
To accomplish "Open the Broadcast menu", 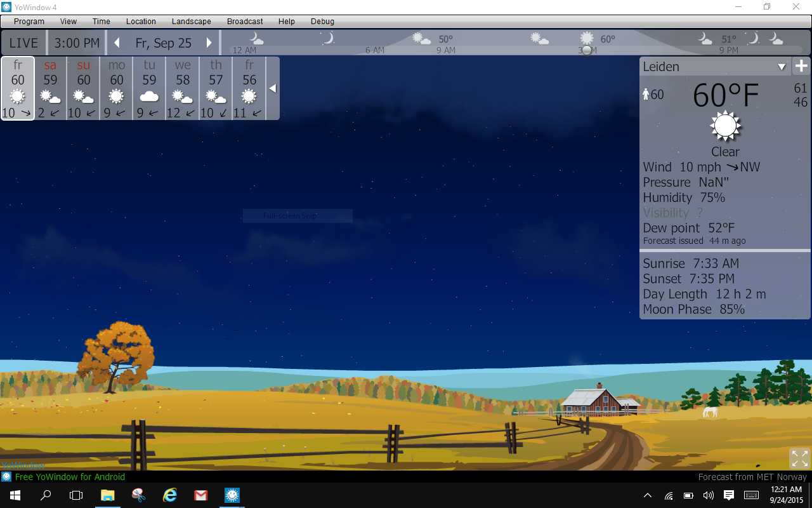I will pos(245,22).
